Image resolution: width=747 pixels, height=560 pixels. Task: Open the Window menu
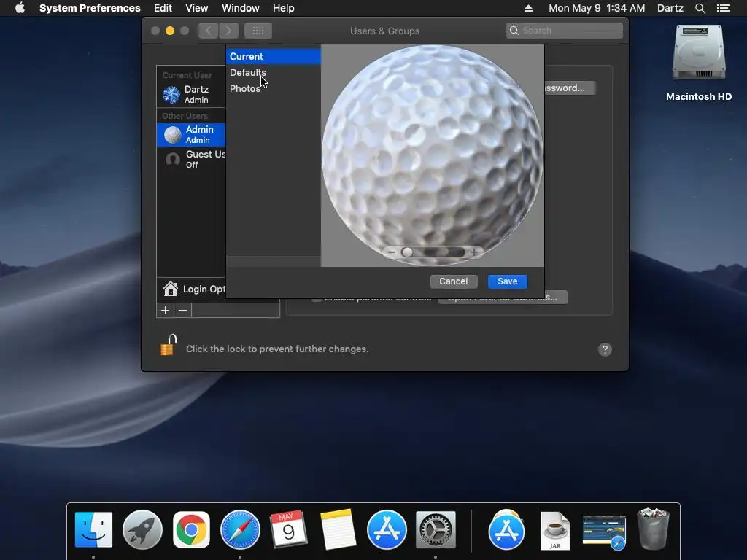tap(240, 8)
